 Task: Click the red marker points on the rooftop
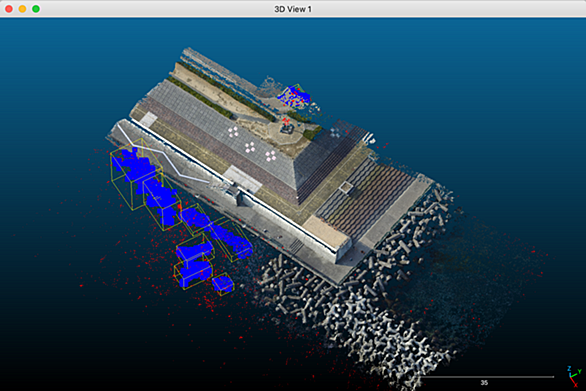[287, 121]
